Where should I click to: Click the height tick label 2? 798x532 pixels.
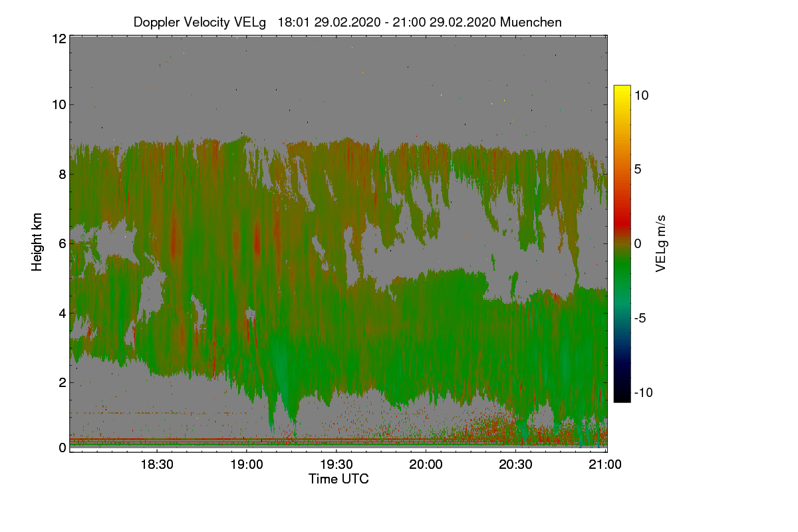(x=62, y=382)
